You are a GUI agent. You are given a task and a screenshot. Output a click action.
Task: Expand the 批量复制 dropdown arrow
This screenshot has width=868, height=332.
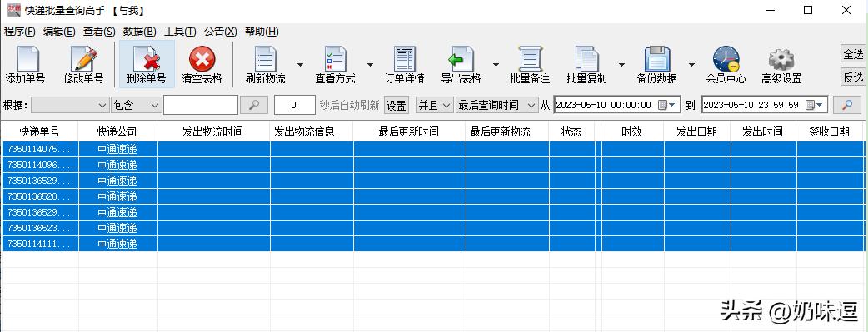621,65
